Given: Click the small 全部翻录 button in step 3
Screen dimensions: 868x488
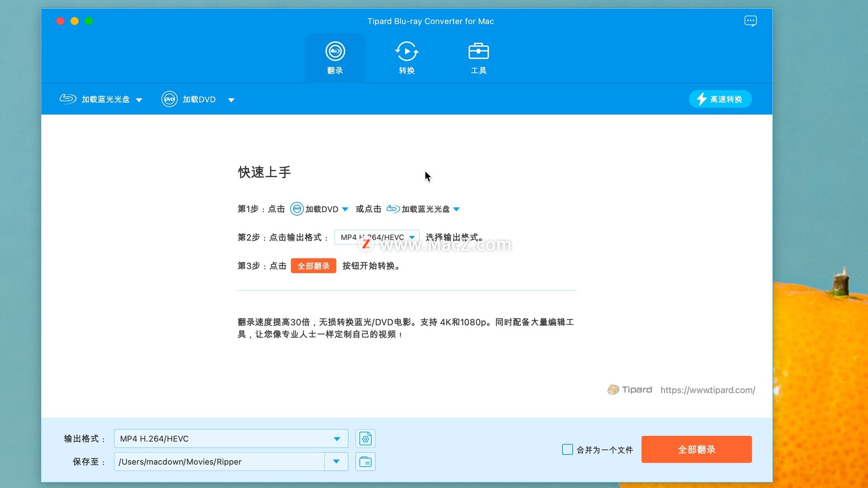Looking at the screenshot, I should pos(314,266).
